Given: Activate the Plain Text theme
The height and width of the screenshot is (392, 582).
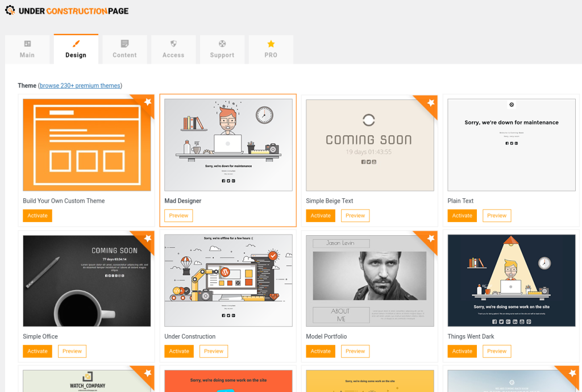Looking at the screenshot, I should 462,215.
